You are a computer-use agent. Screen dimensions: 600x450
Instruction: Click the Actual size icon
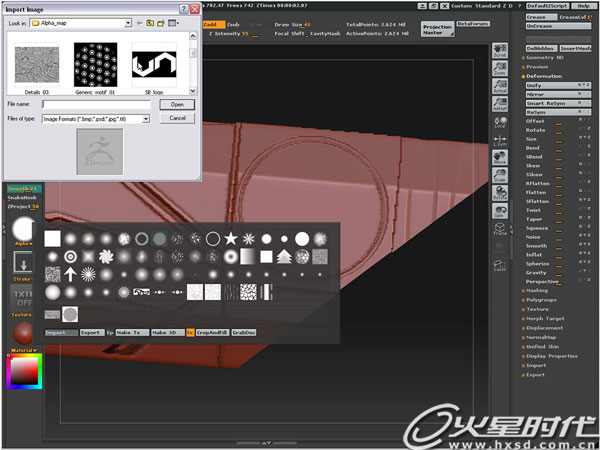pos(500,86)
